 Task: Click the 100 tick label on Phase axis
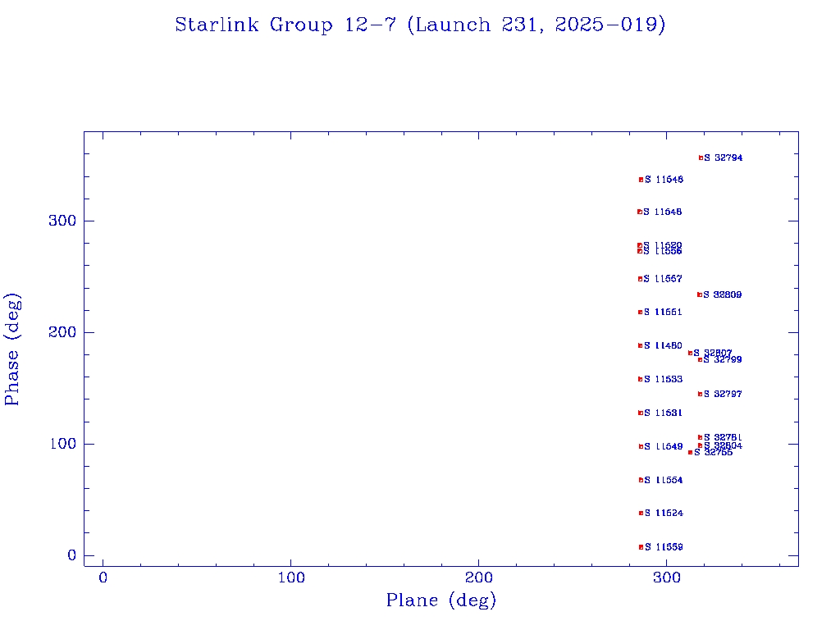(62, 444)
